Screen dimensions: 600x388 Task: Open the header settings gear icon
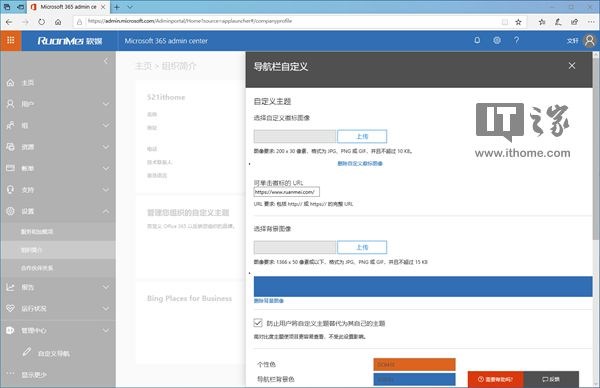[x=497, y=40]
